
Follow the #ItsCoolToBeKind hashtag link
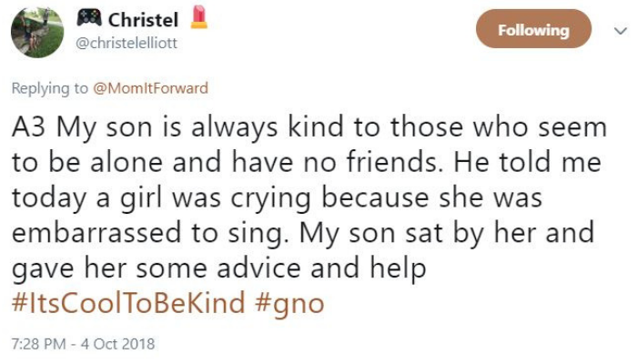127,303
